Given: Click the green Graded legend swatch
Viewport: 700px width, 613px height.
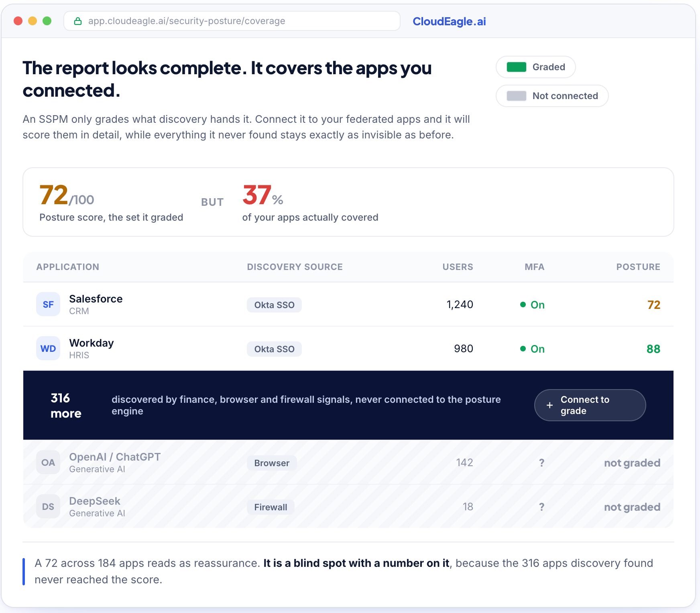Looking at the screenshot, I should coord(517,67).
